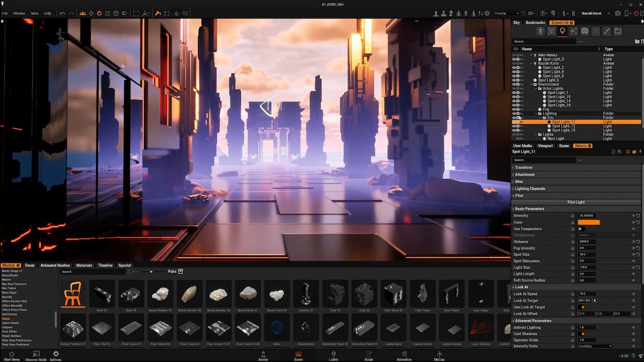This screenshot has width=644, height=362.
Task: Filter scene list by 3D mesh cube icon
Action: [551, 31]
